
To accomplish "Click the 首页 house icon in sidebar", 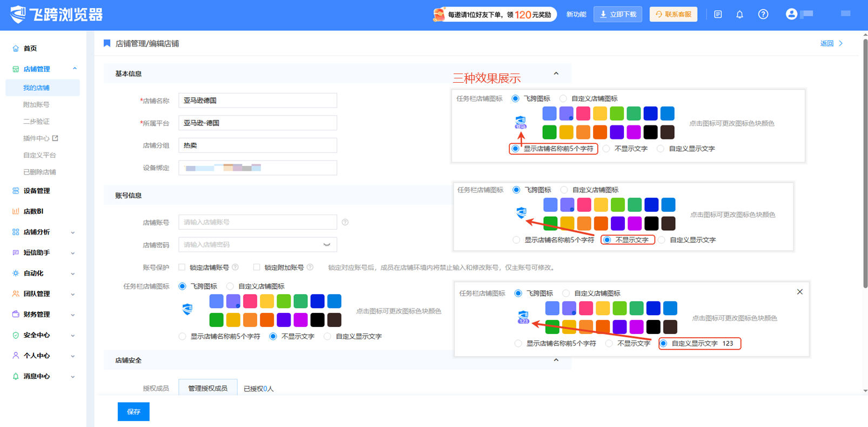I will point(16,49).
